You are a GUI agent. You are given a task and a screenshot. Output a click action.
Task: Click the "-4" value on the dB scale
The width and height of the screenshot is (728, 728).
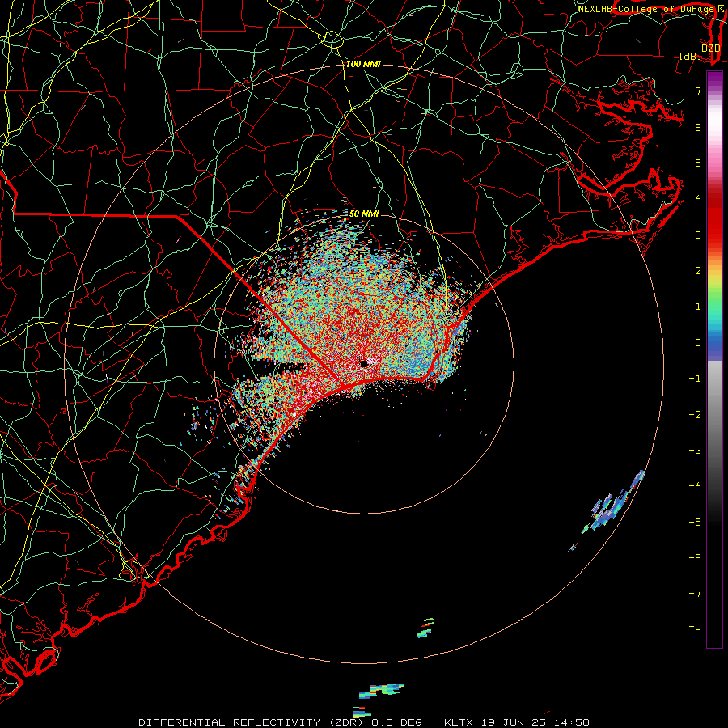[695, 486]
